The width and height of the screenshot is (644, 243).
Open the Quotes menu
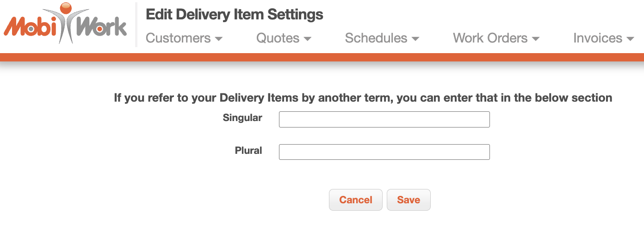click(x=284, y=38)
